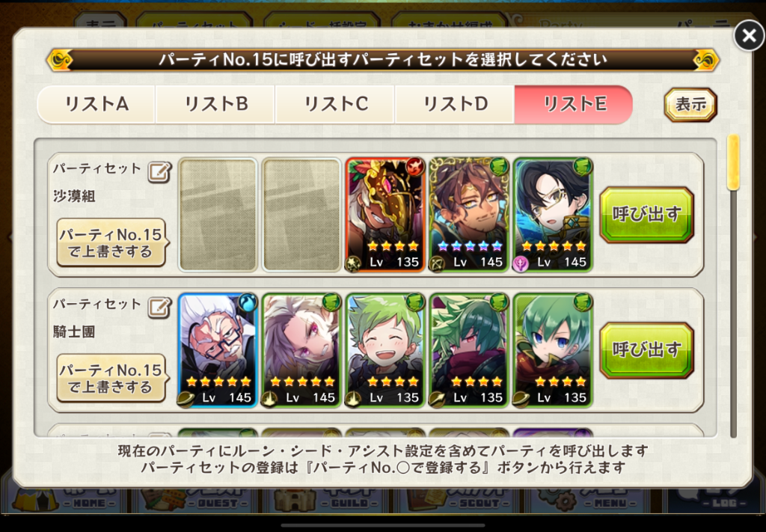Call out the 騎士團 party with 呼び出す
The height and width of the screenshot is (532, 766).
click(647, 350)
